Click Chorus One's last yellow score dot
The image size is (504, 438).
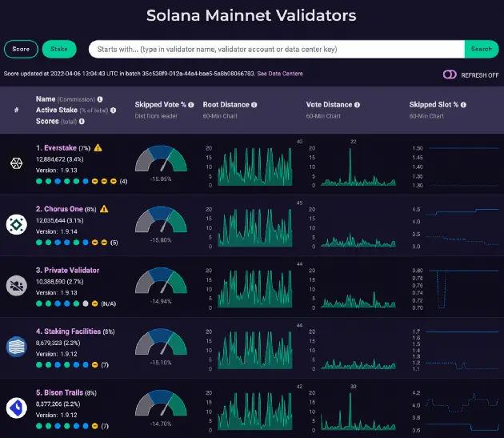tap(104, 243)
